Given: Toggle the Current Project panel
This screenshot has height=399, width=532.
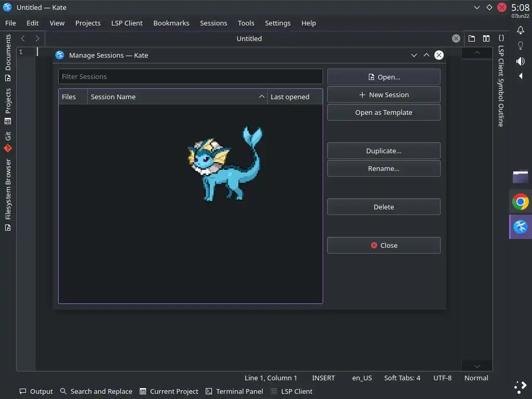Looking at the screenshot, I should coord(169,392).
